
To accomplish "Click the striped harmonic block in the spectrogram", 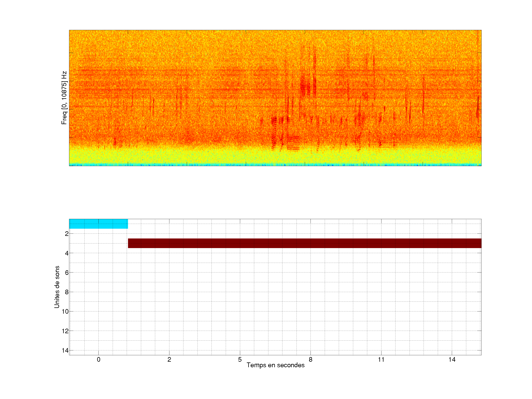I will pos(293,143).
